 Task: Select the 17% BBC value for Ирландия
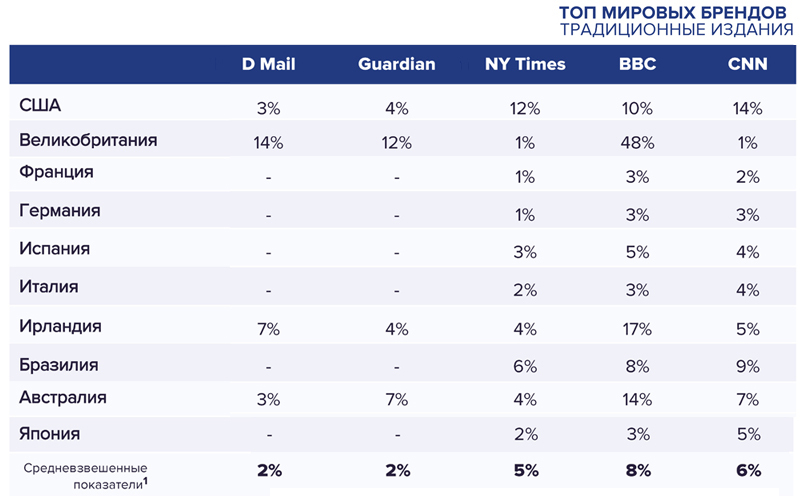638,327
